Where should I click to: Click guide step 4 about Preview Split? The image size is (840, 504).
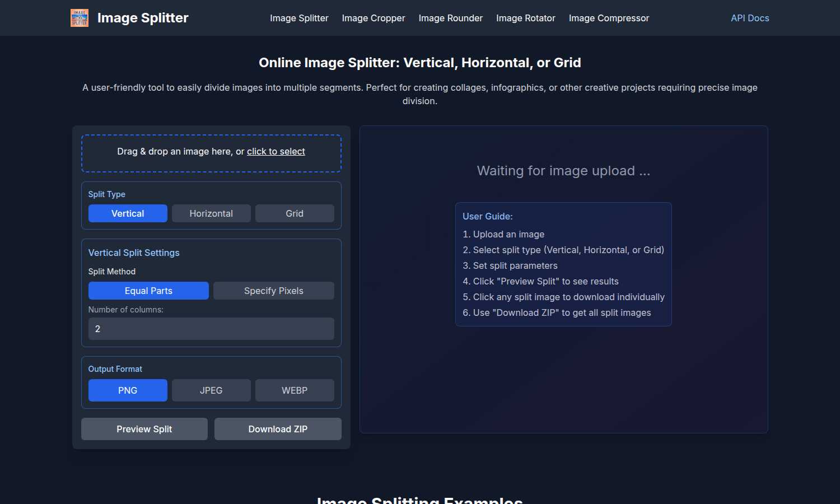coord(540,281)
